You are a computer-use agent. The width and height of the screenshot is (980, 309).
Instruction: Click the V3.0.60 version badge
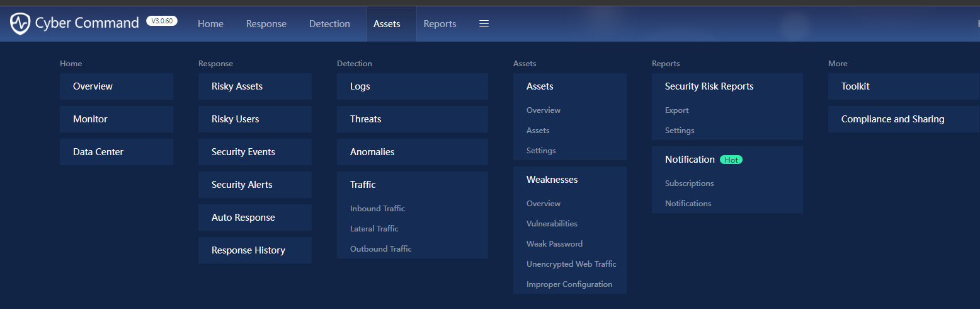pyautogui.click(x=162, y=21)
